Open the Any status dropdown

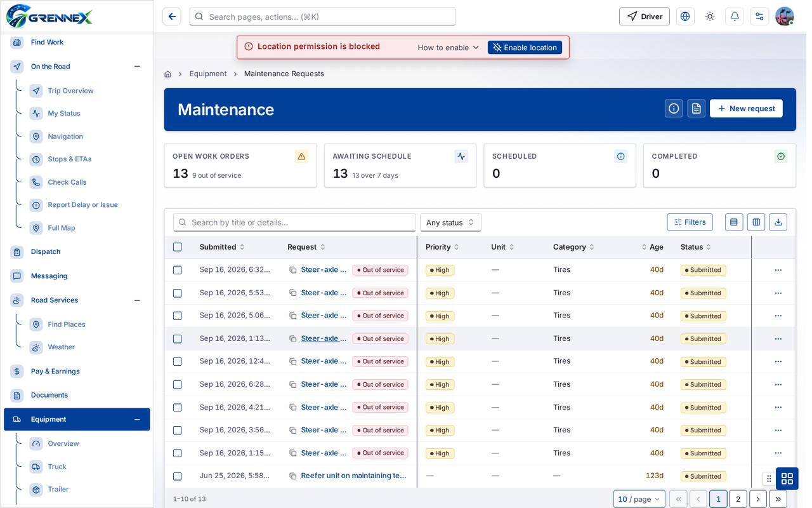pos(450,222)
